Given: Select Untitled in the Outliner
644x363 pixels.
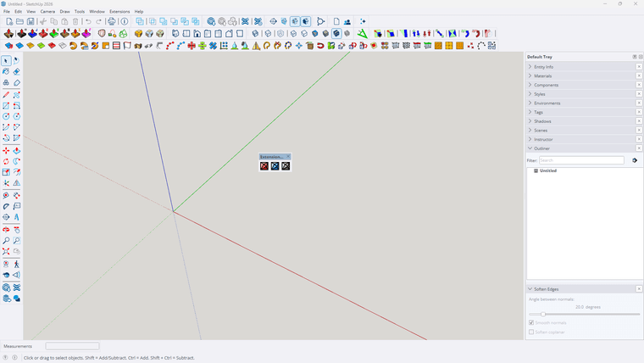Looking at the screenshot, I should pos(548,170).
